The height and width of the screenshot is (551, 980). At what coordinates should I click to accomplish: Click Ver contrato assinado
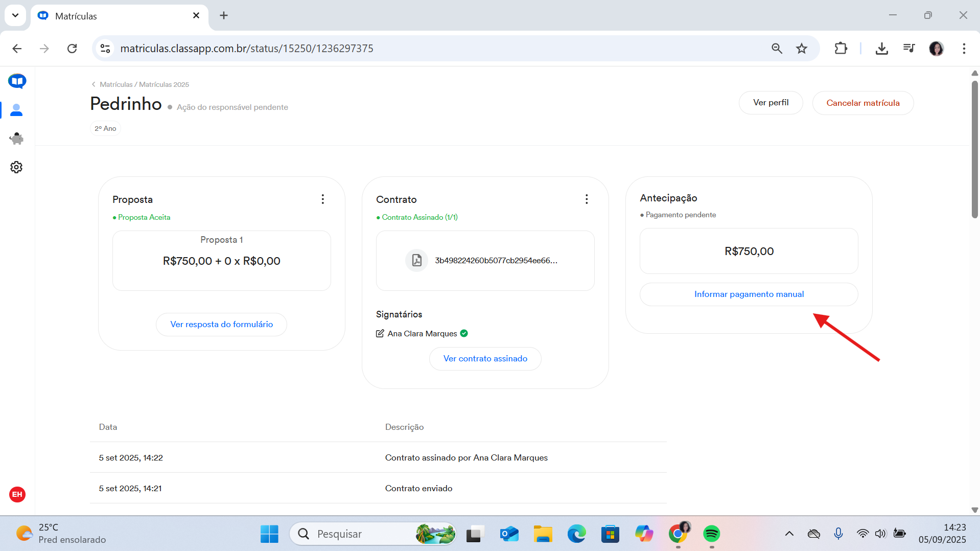[485, 359]
